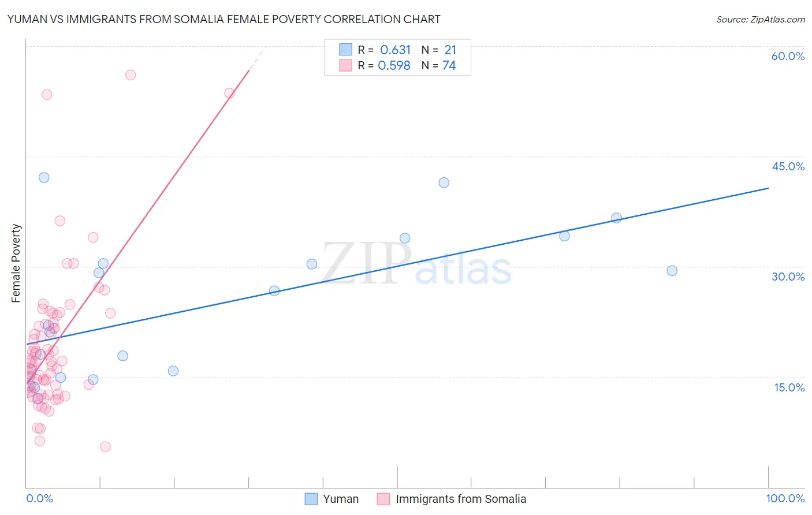Click the Female Poverty axis label
Screen dimensions: 812x515
point(16,263)
